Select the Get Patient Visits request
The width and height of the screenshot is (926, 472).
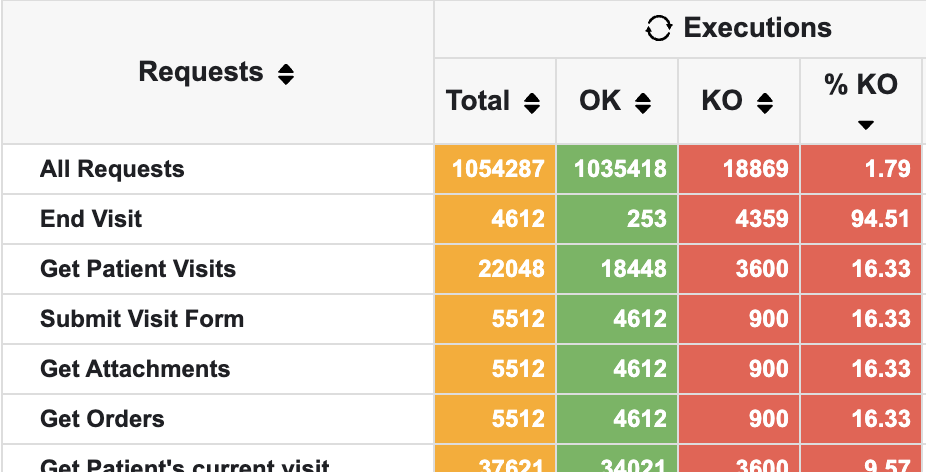coord(138,269)
